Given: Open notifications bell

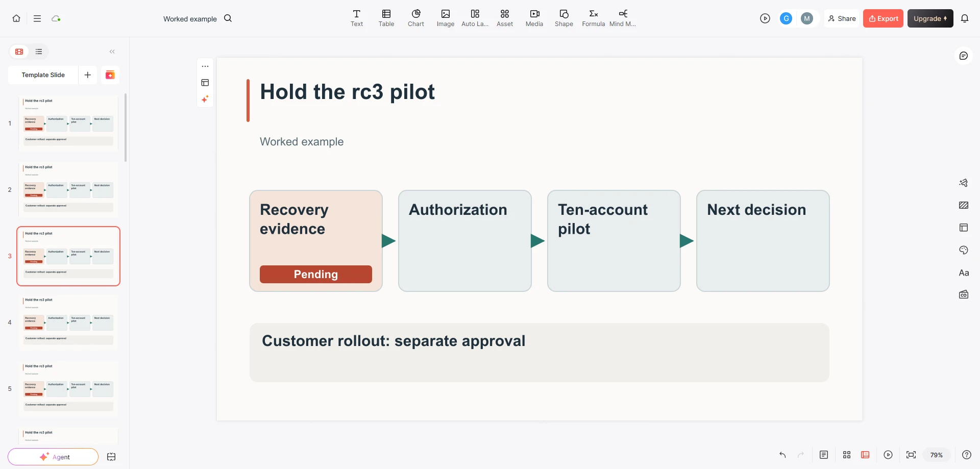Looking at the screenshot, I should point(965,18).
